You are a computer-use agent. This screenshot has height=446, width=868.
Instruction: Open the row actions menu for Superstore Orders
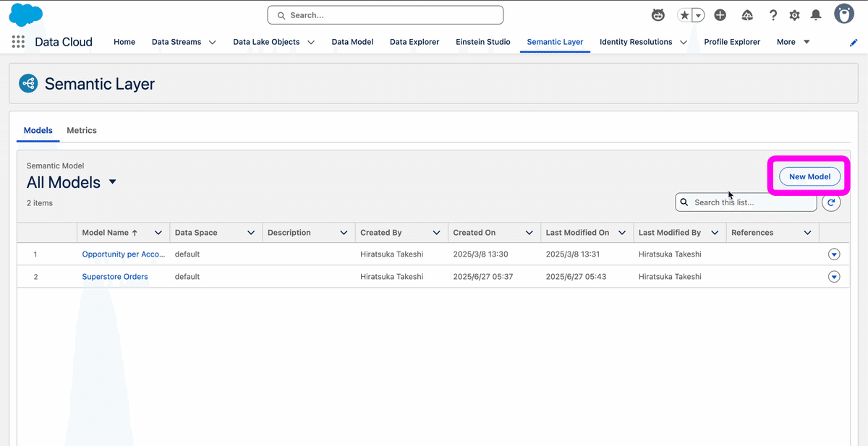pyautogui.click(x=834, y=276)
